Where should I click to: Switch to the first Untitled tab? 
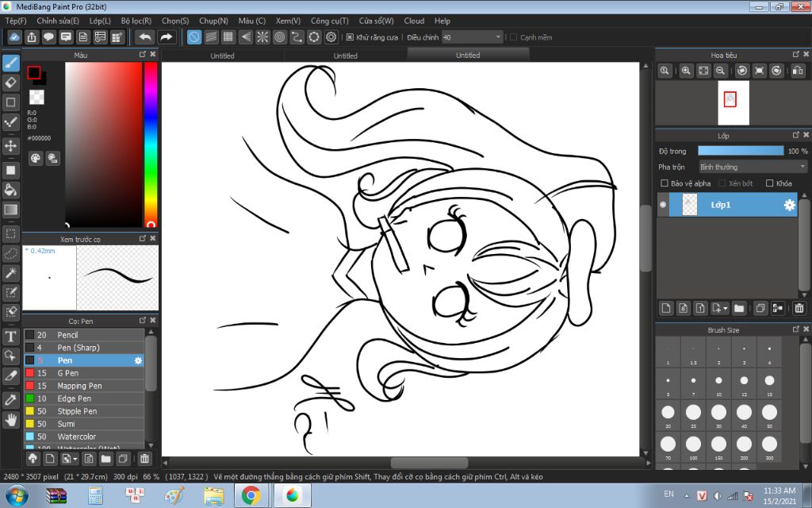pyautogui.click(x=222, y=56)
